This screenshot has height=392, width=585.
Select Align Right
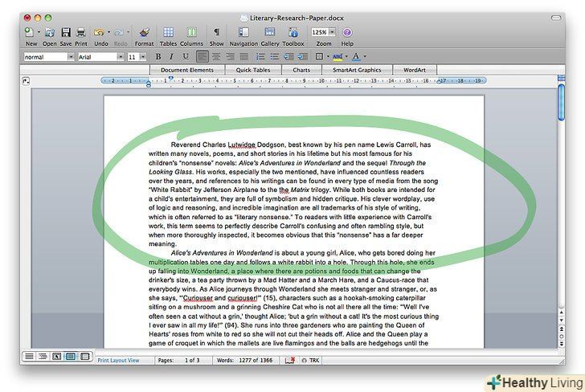point(230,57)
